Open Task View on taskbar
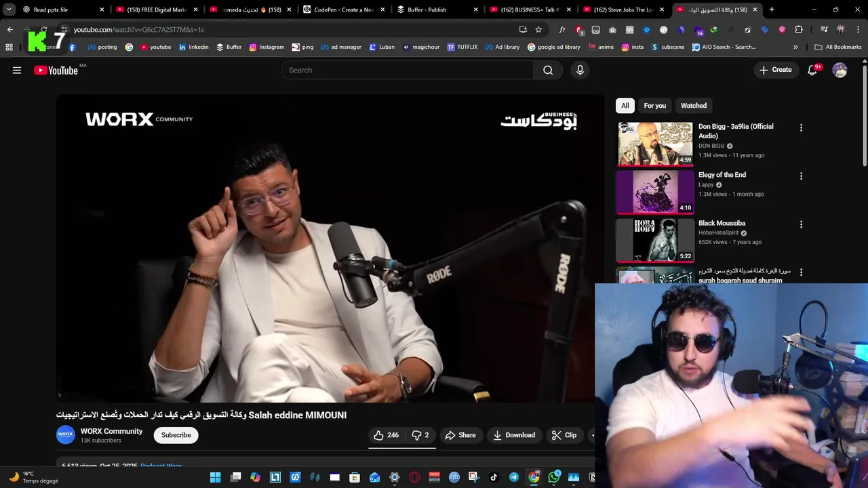 [235, 477]
